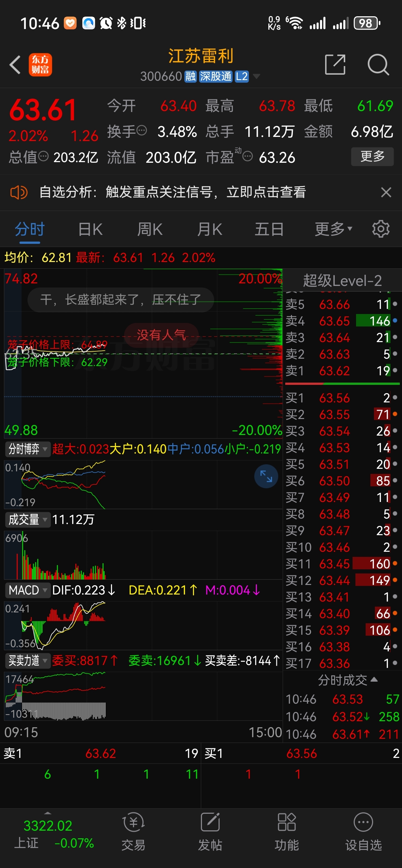402x868 pixels.
Task: Tap the 超级Level-2 header
Action: [x=342, y=281]
